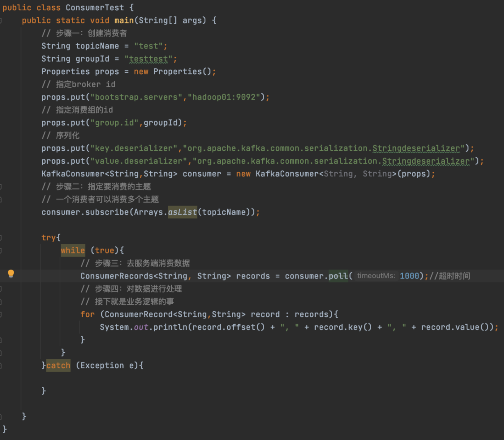Click the subscribe method call
504x440 pixels.
coord(107,212)
